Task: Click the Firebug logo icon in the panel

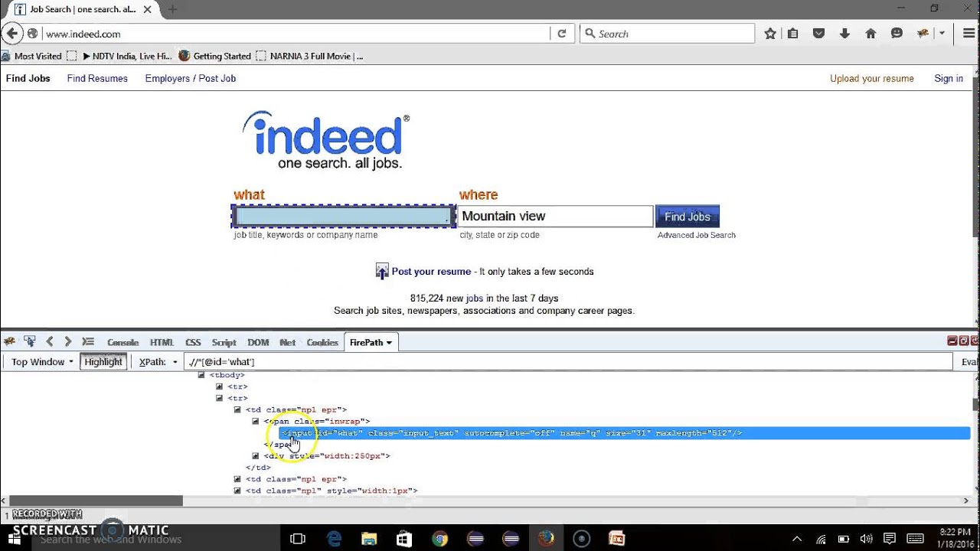Action: coord(9,342)
